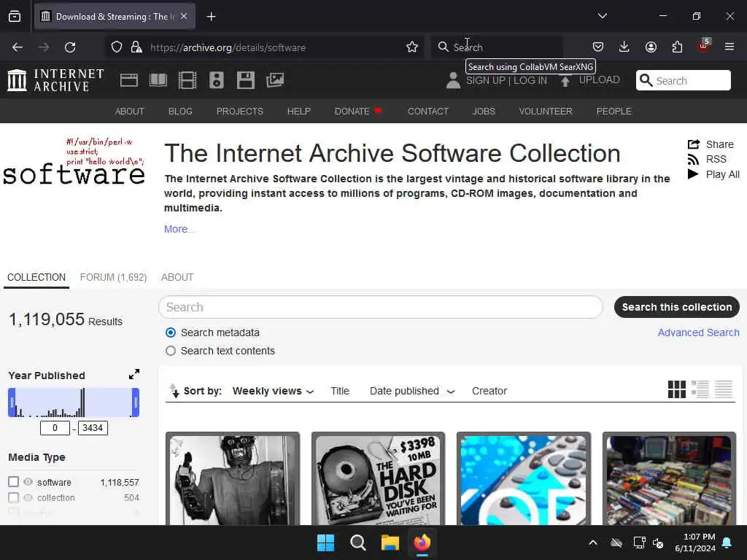Viewport: 747px width, 560px height.
Task: Open the Video filmstrip icon
Action: (187, 80)
